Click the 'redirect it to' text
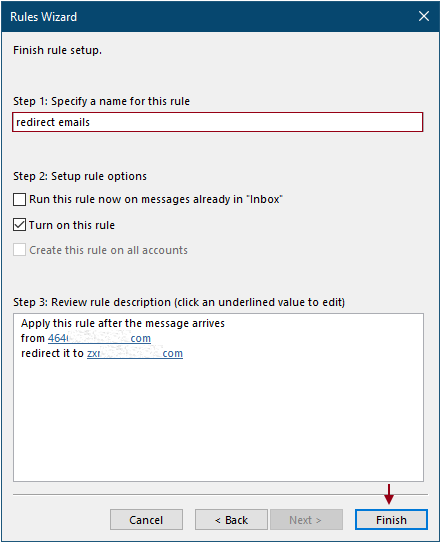Viewport: 441px width, 542px height. 52,353
